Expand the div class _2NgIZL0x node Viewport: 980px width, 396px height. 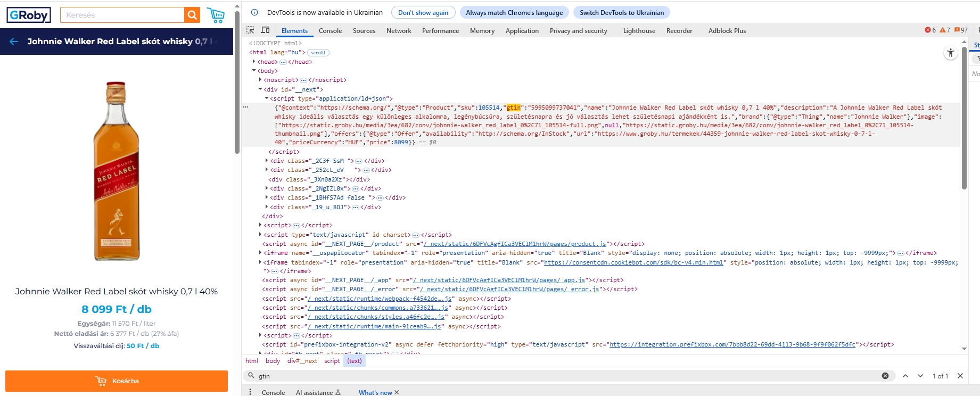click(267, 188)
